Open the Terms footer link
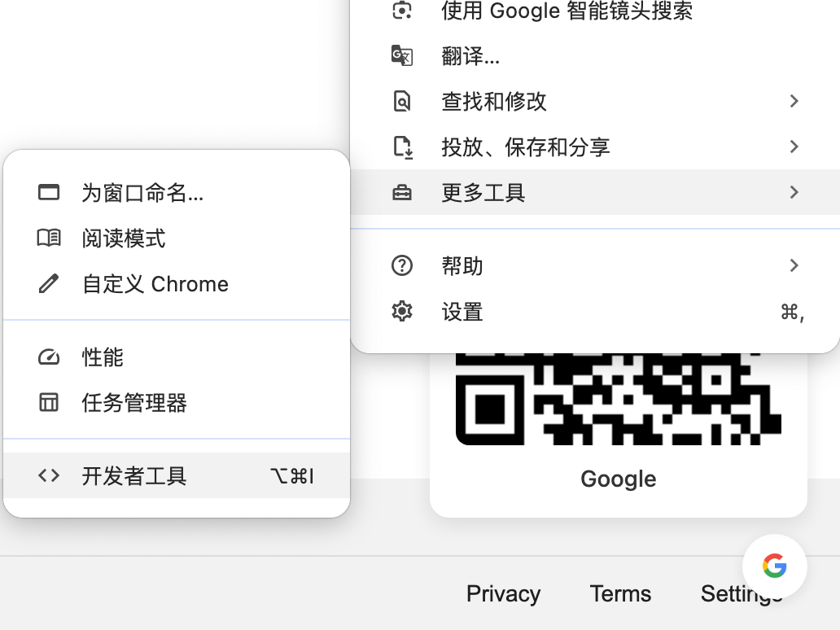The width and height of the screenshot is (840, 630). click(x=620, y=594)
